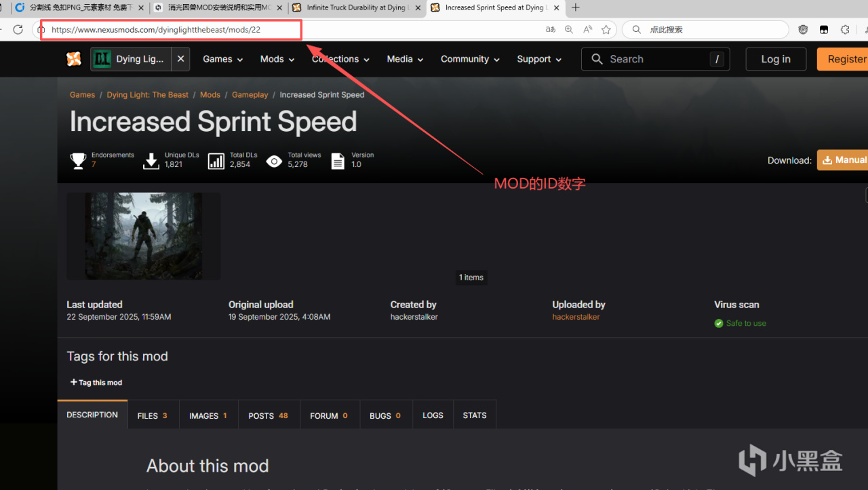Open the Gameplay breadcrumb link

click(250, 95)
